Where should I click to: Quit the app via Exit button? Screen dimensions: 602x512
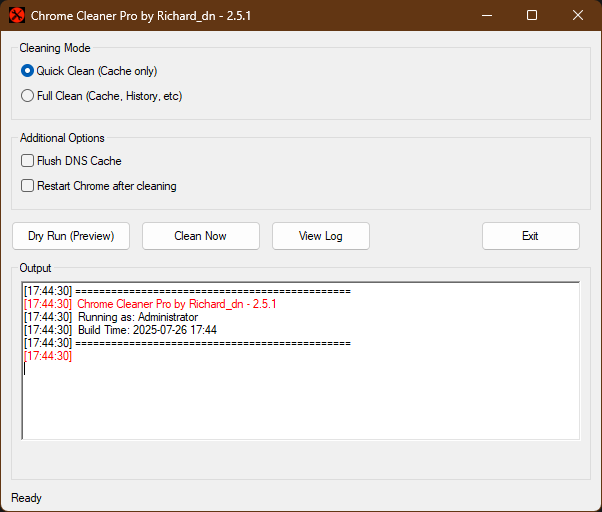coord(531,236)
